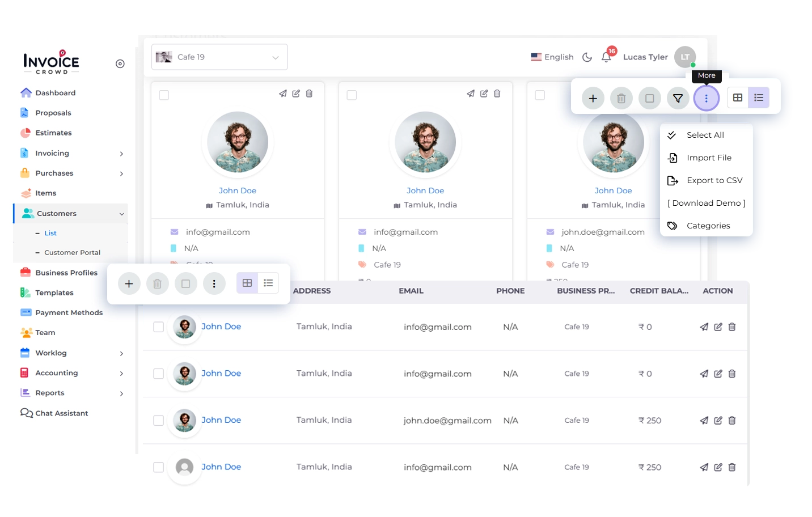Click the filter funnel icon in toolbar
The image size is (812, 517).
coord(678,99)
